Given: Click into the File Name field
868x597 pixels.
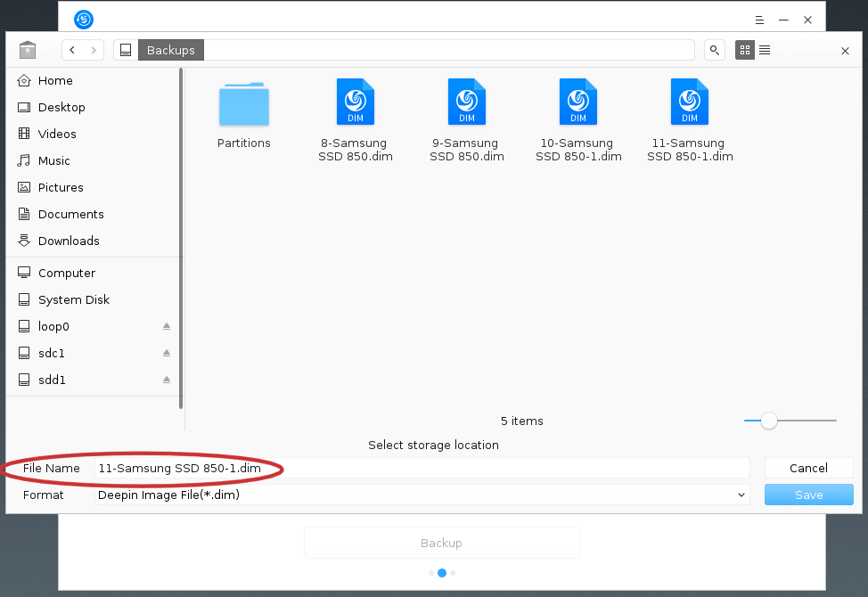Looking at the screenshot, I should tap(422, 468).
